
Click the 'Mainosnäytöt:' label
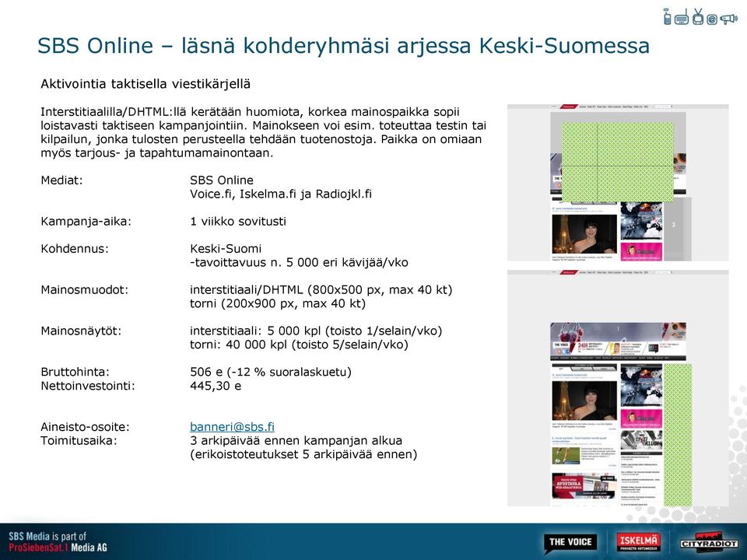(81, 331)
